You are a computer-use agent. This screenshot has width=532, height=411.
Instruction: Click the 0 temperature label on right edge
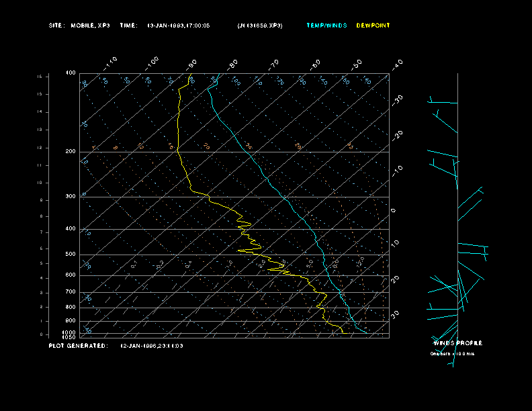pyautogui.click(x=393, y=211)
